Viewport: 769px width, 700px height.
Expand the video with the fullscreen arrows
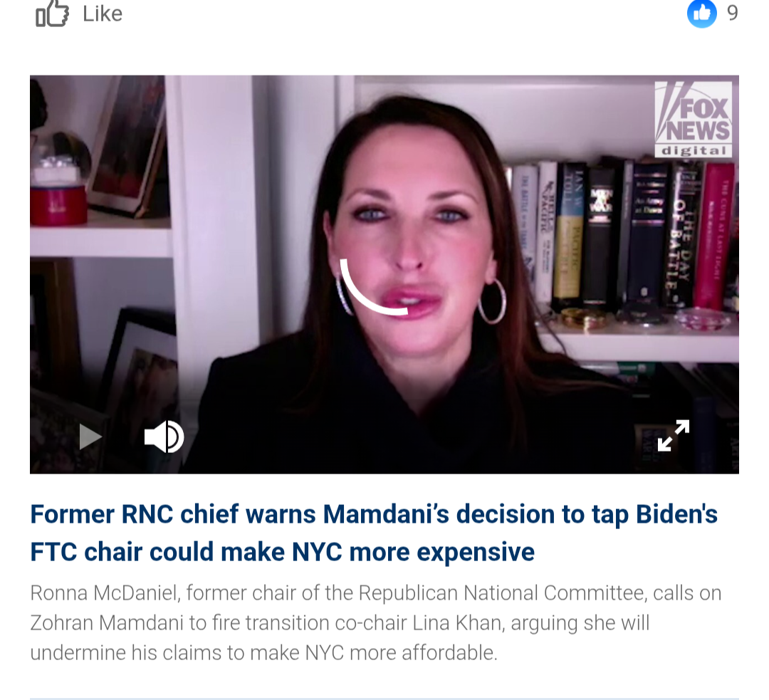[x=674, y=435]
